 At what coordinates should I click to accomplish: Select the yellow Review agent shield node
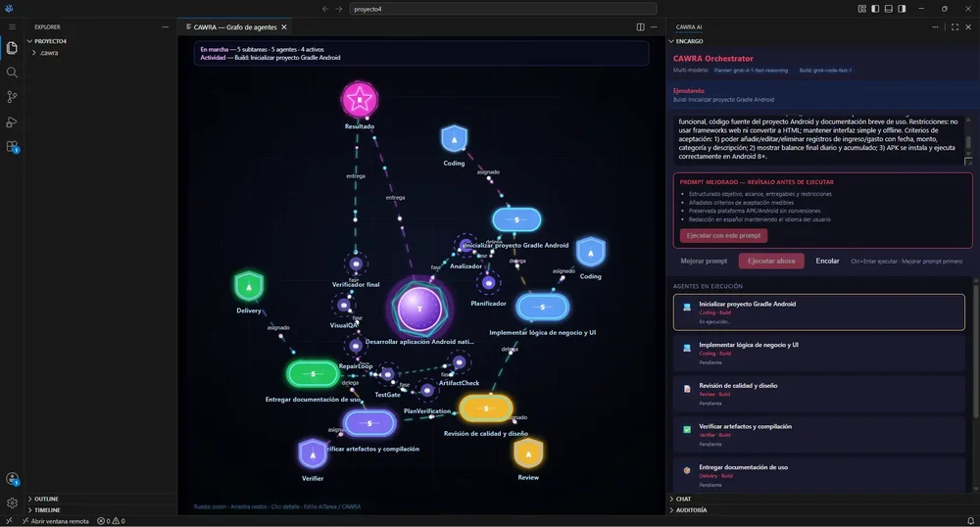(x=528, y=454)
